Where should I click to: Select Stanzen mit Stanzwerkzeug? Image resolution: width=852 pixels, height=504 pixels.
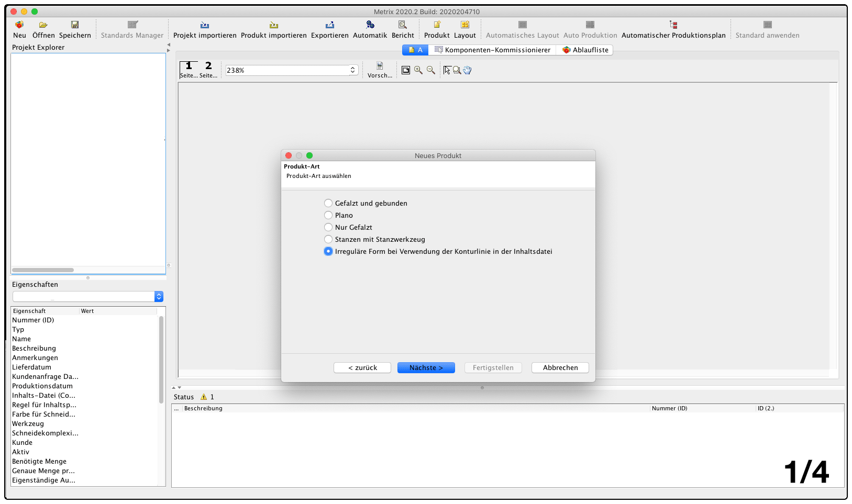coord(328,239)
